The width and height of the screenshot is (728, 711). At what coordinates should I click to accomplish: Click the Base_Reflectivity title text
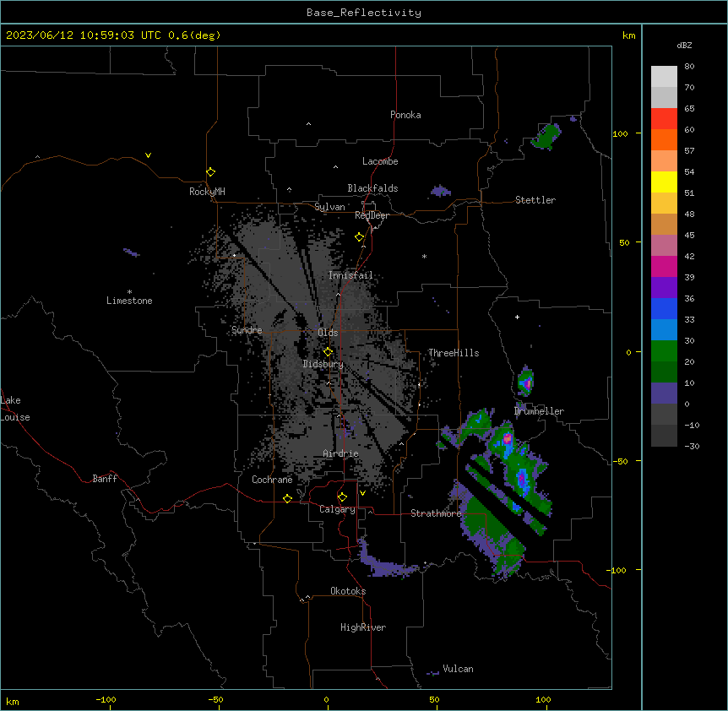coord(364,13)
